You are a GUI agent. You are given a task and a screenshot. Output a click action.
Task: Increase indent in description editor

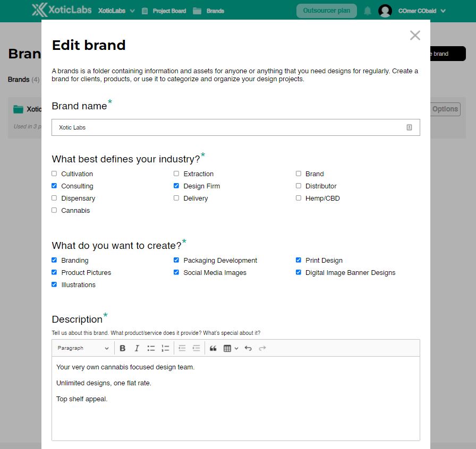pos(197,348)
